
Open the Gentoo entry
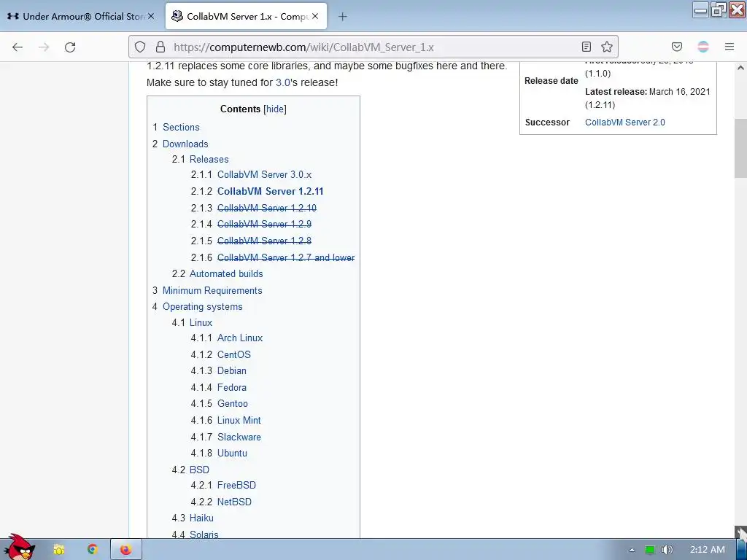[x=233, y=403]
